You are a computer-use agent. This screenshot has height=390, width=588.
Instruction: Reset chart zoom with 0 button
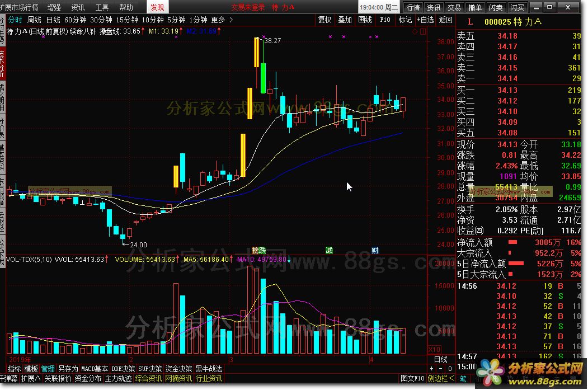click(450, 369)
